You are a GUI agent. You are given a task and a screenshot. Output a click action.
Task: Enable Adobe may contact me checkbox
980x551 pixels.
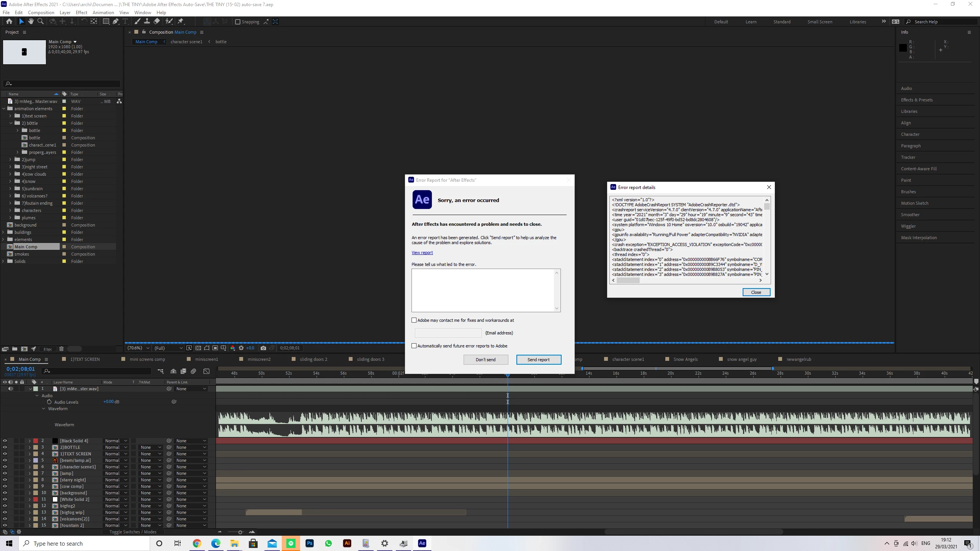[414, 320]
